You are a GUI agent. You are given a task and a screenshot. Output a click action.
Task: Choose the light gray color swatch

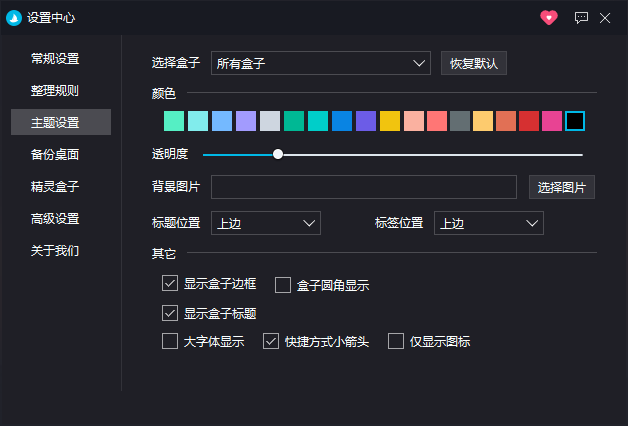pos(270,121)
